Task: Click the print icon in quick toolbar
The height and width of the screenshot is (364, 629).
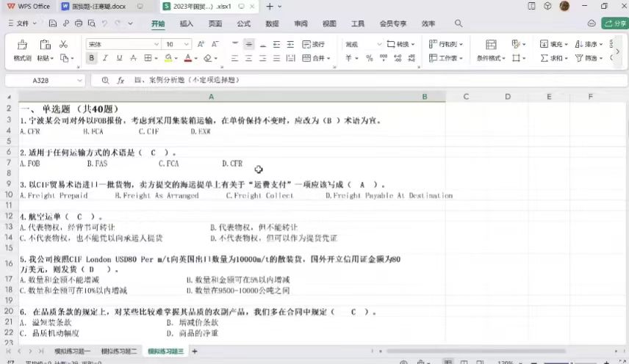Action: tap(79, 23)
